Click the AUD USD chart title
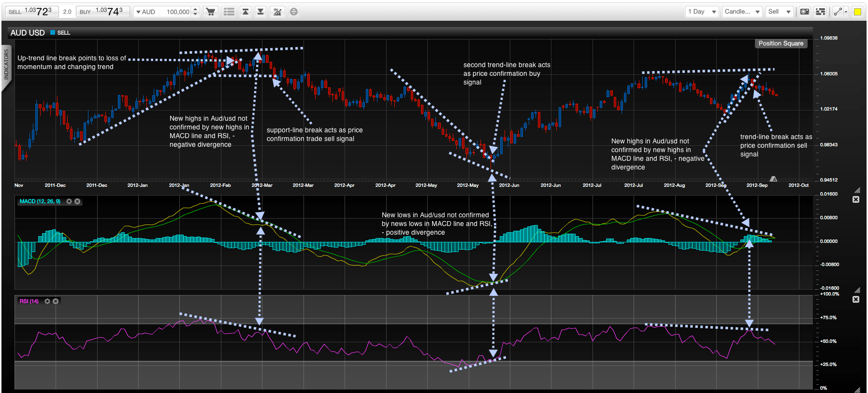868x393 pixels. tap(28, 33)
